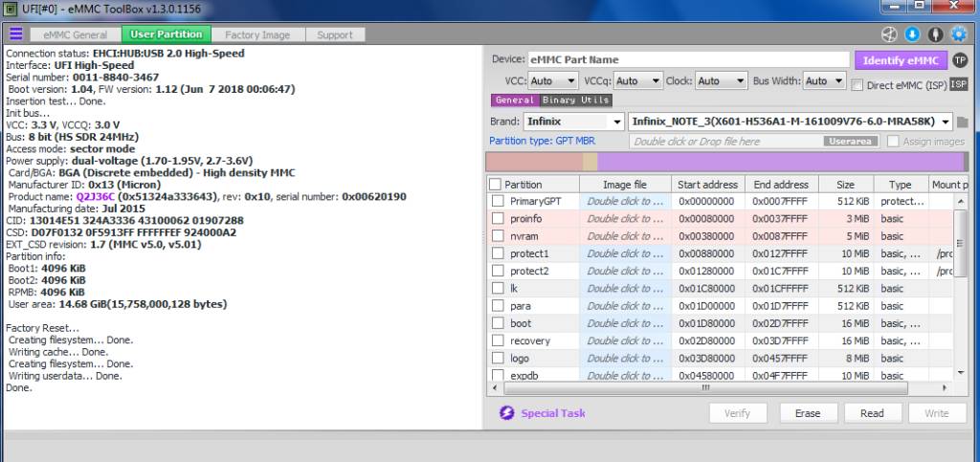
Task: Click the dark ISP badge icon
Action: (959, 84)
